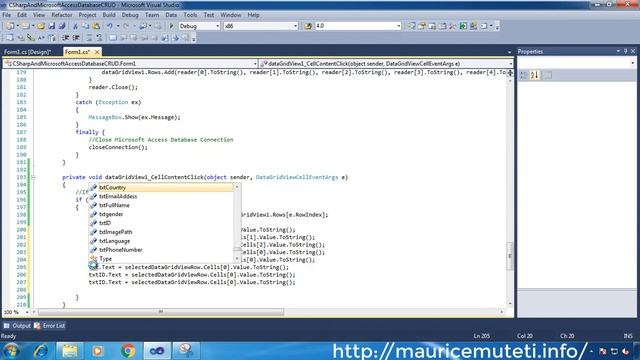Select txtFullName in IntelliSense list

(161, 205)
